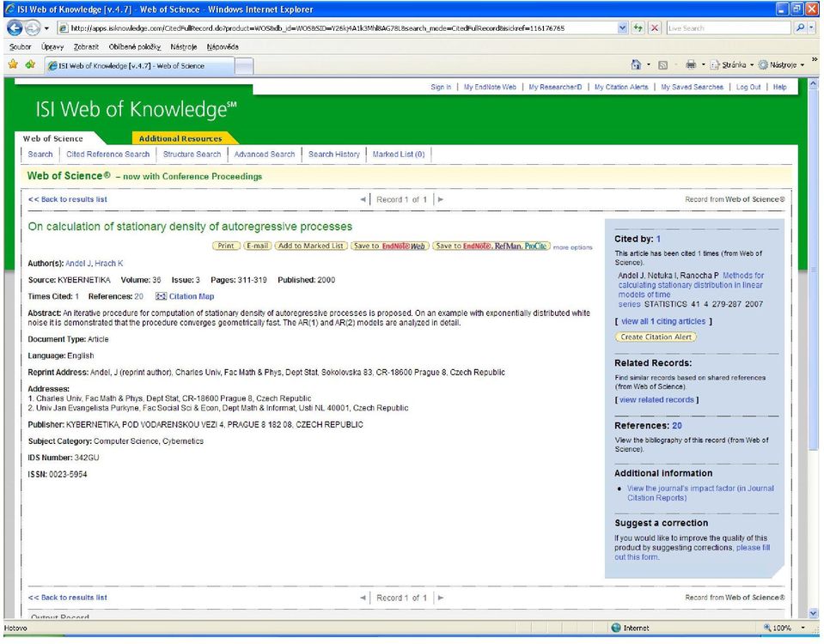The height and width of the screenshot is (644, 824).
Task: Click author link Andel J
Action: 78,264
